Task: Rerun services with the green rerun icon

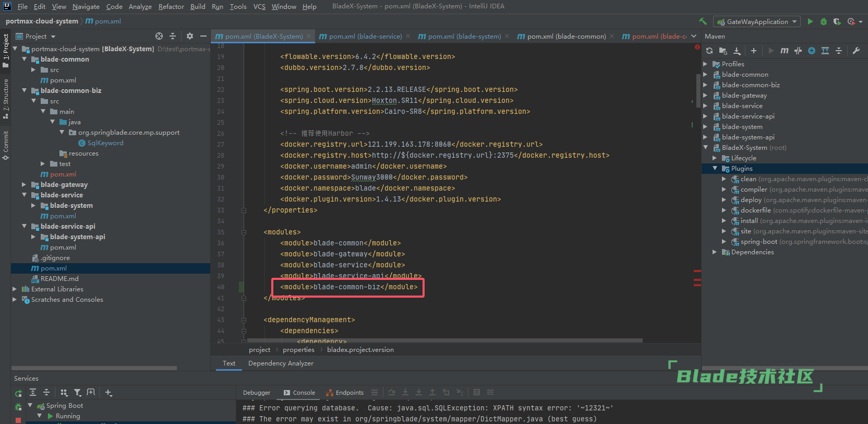Action: (18, 394)
